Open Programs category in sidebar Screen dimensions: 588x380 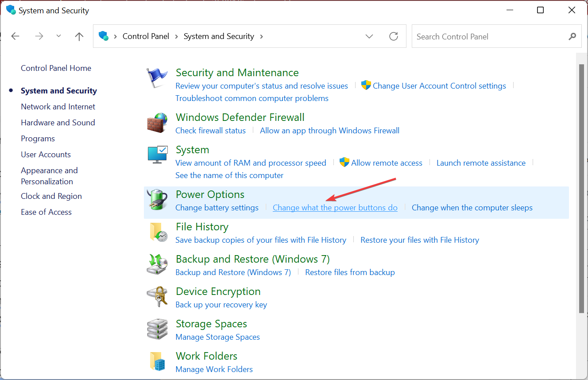pyautogui.click(x=38, y=139)
